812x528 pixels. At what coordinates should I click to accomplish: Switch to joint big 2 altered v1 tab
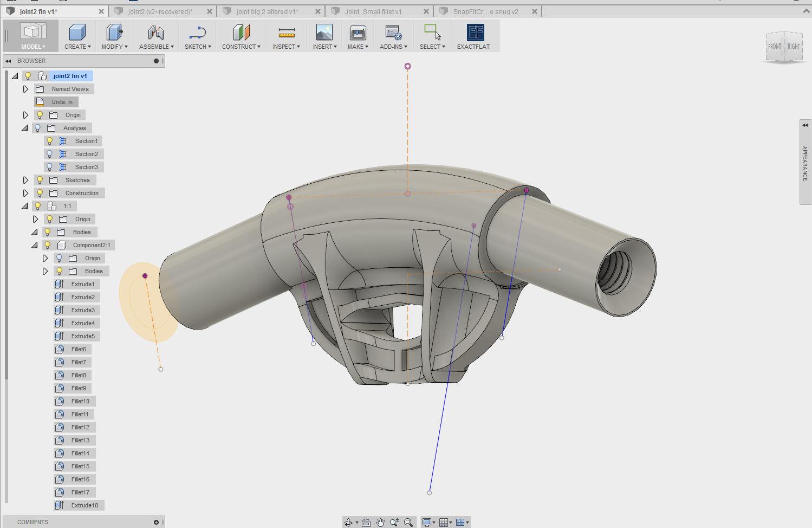coord(267,11)
